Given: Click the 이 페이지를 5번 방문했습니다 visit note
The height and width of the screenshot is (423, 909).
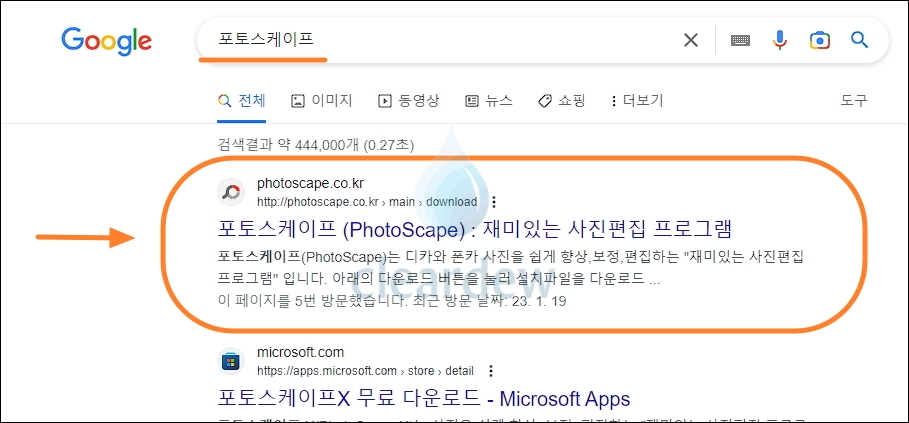Looking at the screenshot, I should 392,301.
